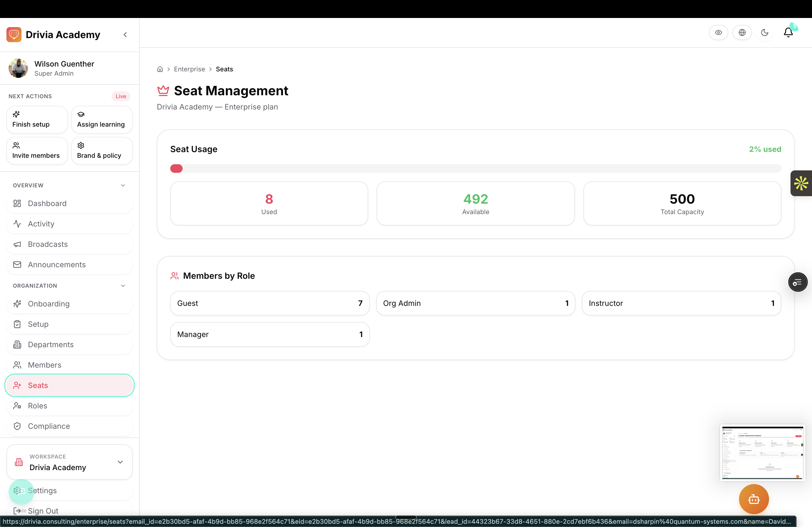The width and height of the screenshot is (812, 527).
Task: Open the orange chatbot assistant button
Action: tap(754, 499)
